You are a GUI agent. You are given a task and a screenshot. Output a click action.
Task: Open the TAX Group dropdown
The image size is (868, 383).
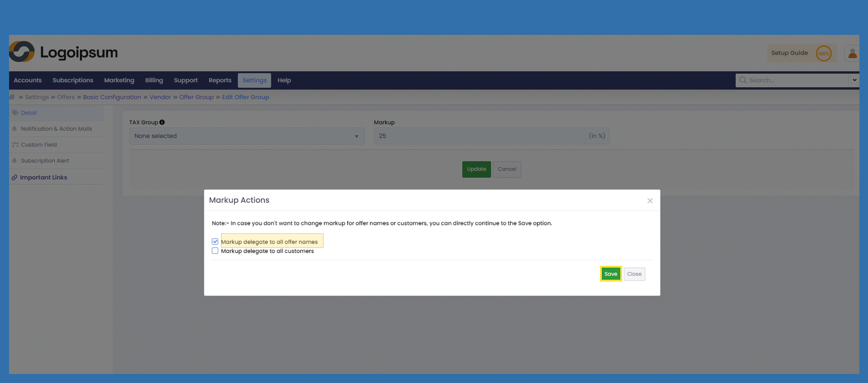tap(246, 136)
